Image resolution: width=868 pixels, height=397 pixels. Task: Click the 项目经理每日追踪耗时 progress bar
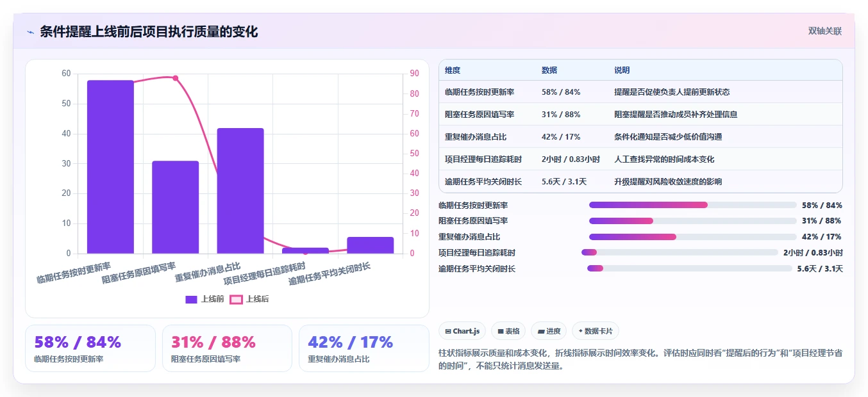click(680, 252)
